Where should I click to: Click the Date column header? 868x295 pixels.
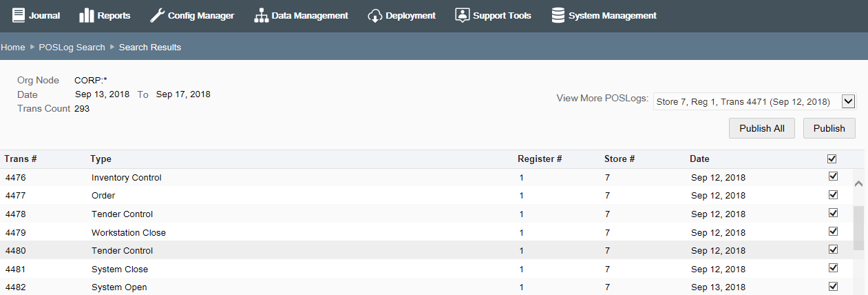[699, 159]
